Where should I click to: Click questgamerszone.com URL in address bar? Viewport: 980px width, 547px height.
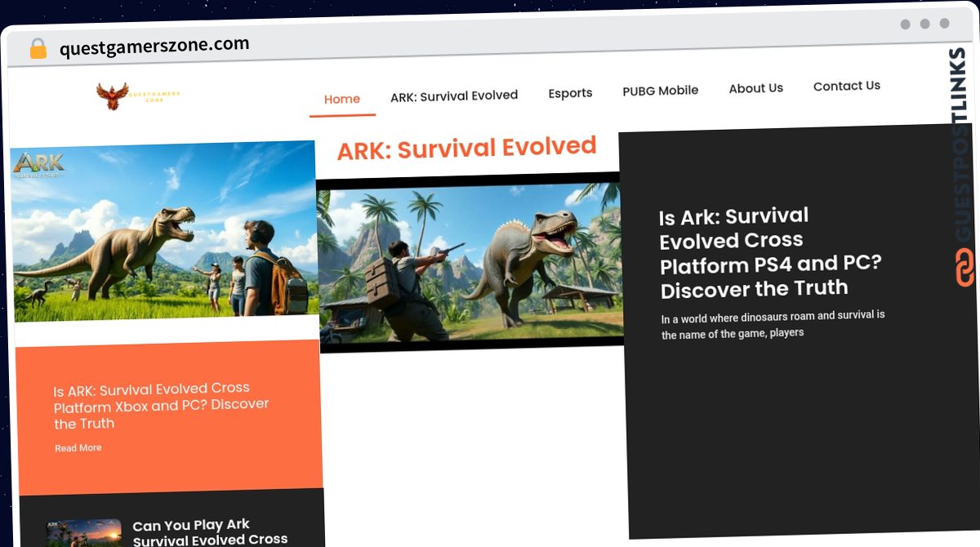click(x=154, y=47)
